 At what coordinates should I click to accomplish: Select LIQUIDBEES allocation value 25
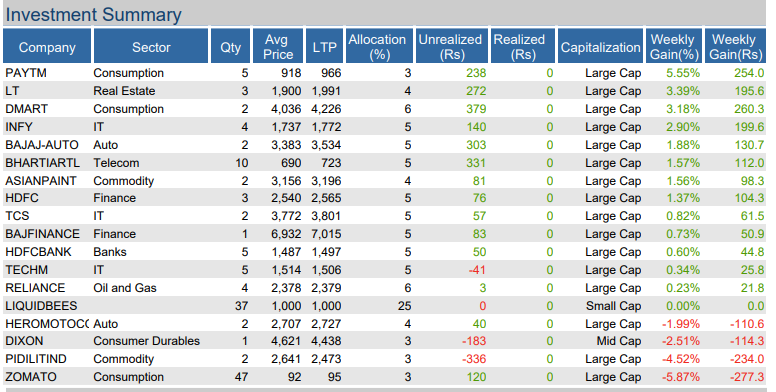[404, 306]
